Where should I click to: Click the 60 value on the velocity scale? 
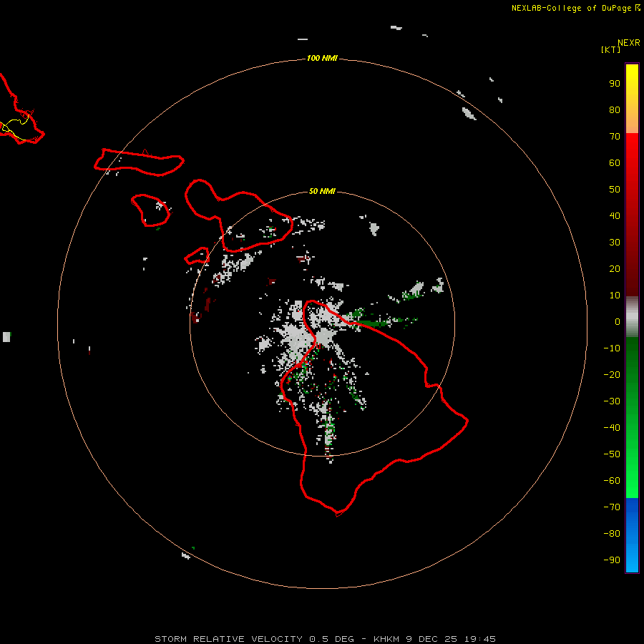pos(615,163)
